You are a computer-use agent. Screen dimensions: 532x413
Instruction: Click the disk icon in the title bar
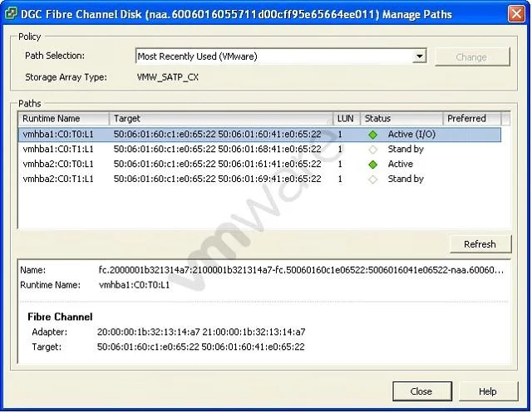coord(11,14)
